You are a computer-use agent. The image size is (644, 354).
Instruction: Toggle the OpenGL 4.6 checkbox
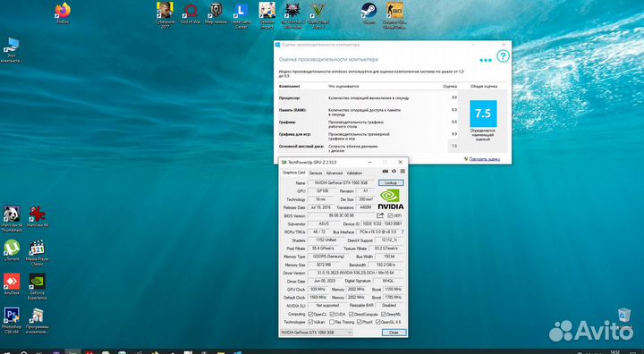pyautogui.click(x=377, y=322)
